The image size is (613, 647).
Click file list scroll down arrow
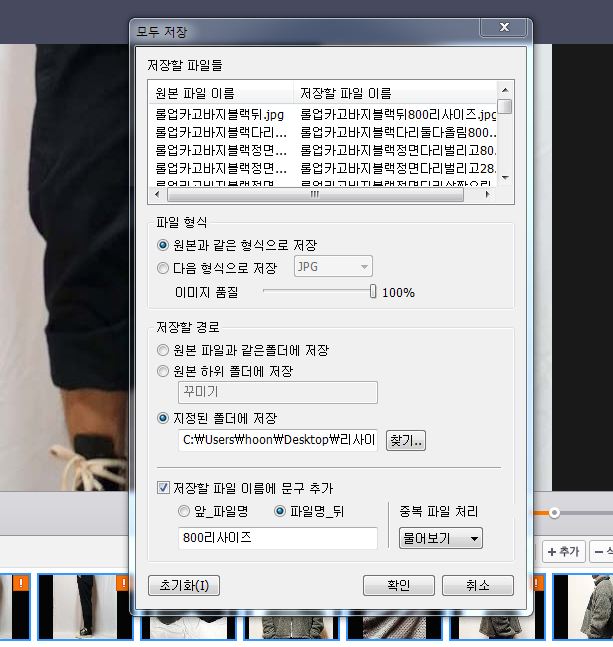click(505, 178)
